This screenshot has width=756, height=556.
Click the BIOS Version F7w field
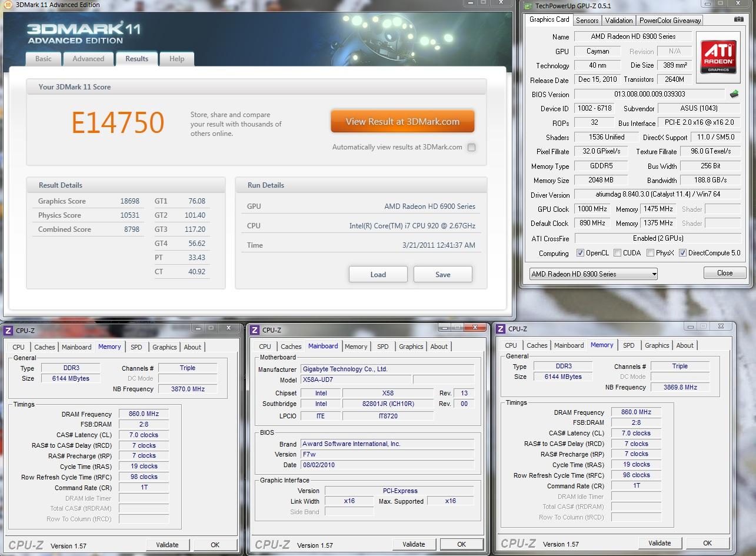387,454
